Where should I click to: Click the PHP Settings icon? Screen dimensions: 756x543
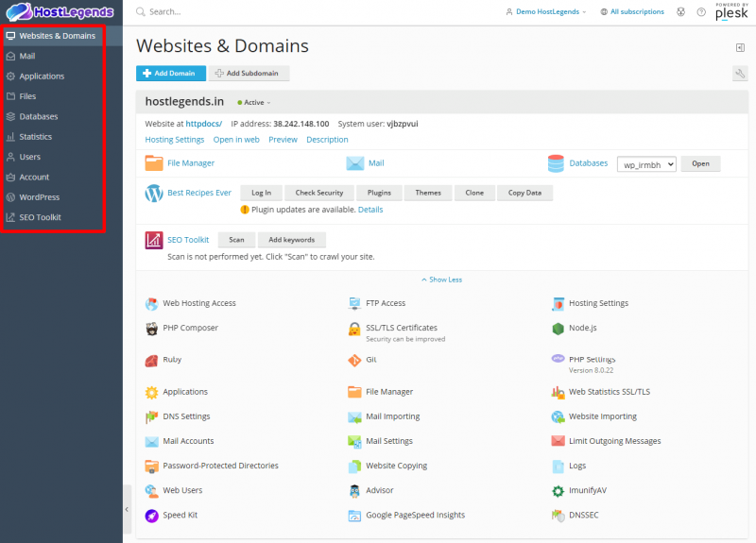click(558, 359)
